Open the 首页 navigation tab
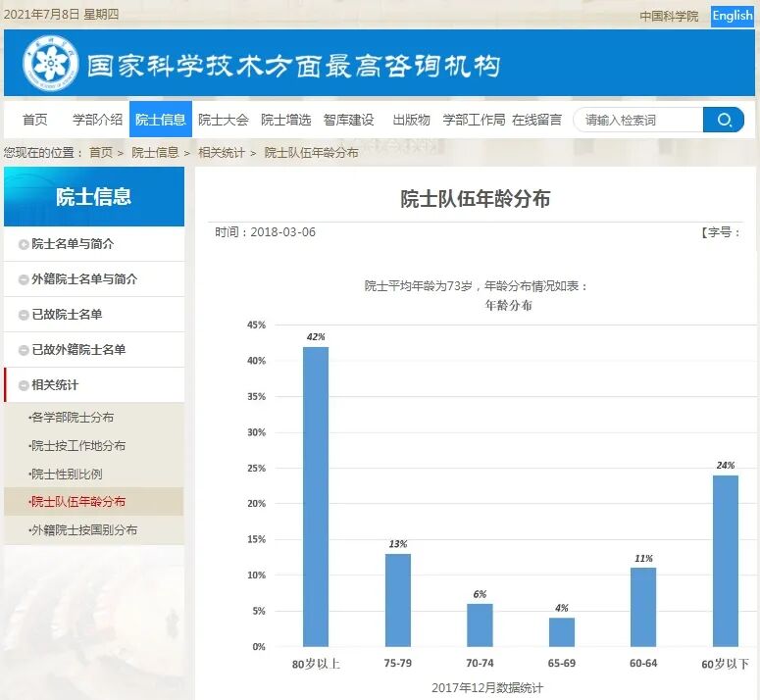Image resolution: width=760 pixels, height=700 pixels. 35,120
